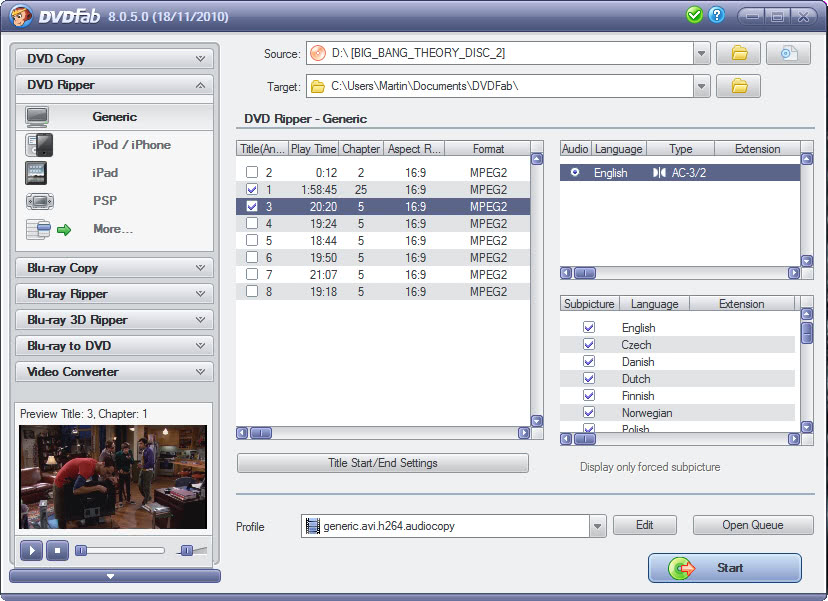The image size is (828, 601).
Task: Click the Open Queue button
Action: 753,525
